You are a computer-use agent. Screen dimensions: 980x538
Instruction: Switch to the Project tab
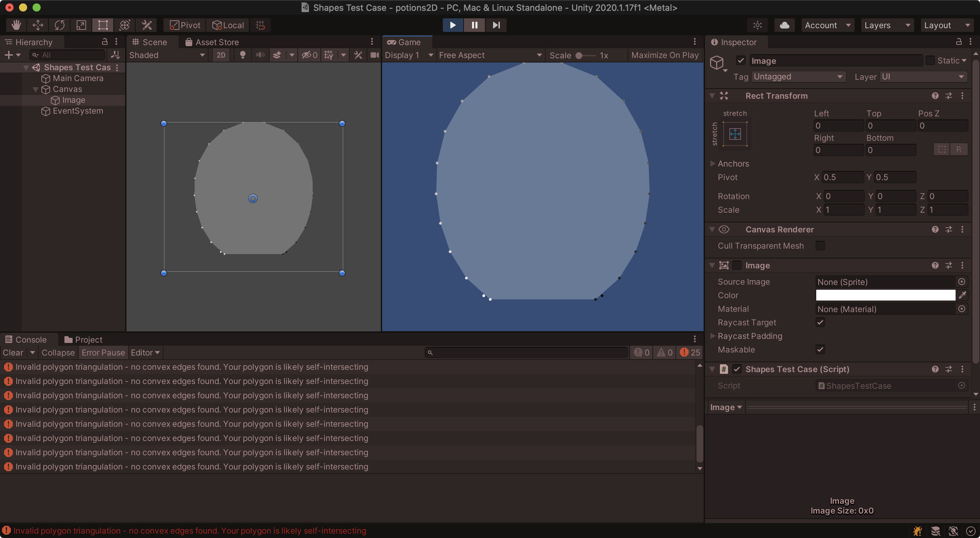[84, 340]
